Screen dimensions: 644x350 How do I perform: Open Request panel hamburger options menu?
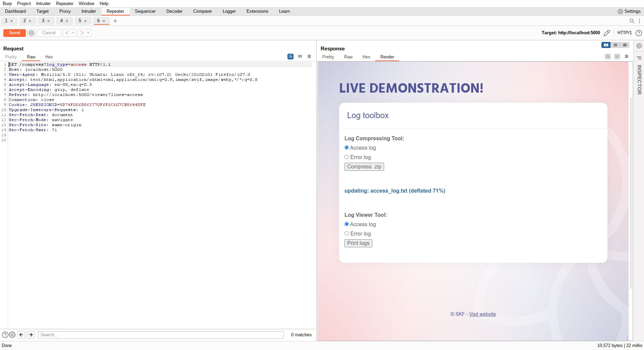pyautogui.click(x=309, y=57)
